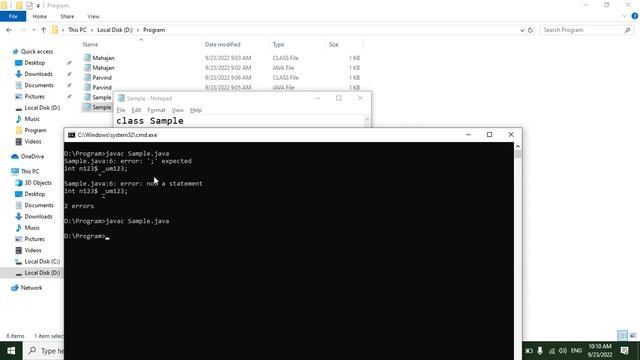Maximize the Notepad window
The height and width of the screenshot is (360, 640).
[x=338, y=98]
